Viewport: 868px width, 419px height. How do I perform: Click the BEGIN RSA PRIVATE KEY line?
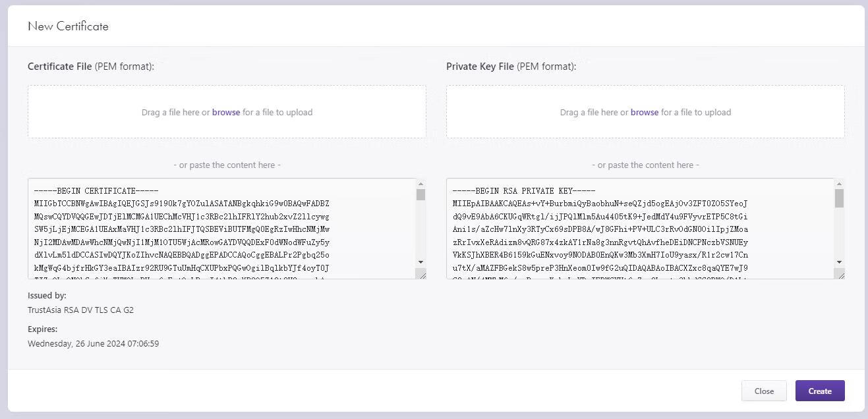524,191
